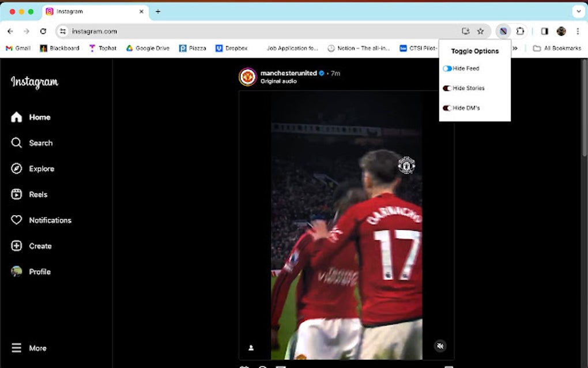Screen dimensions: 588x368
Task: Open the Gmail bookmark link
Action: pos(17,48)
